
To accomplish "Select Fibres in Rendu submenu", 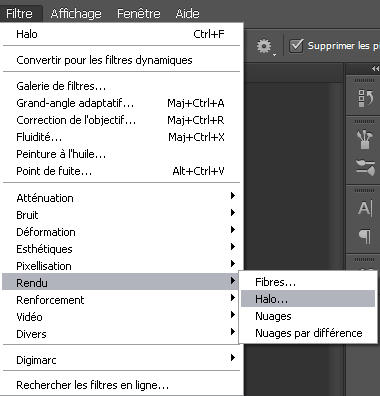I will [x=308, y=282].
